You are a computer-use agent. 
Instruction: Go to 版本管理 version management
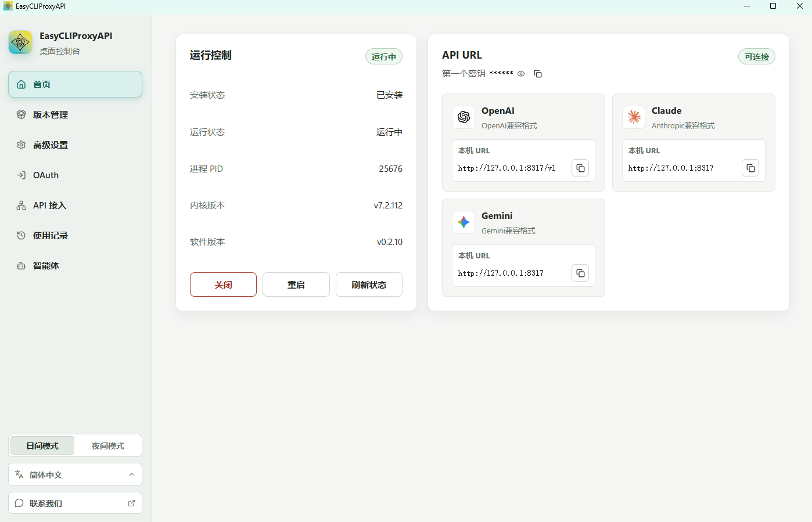point(75,114)
